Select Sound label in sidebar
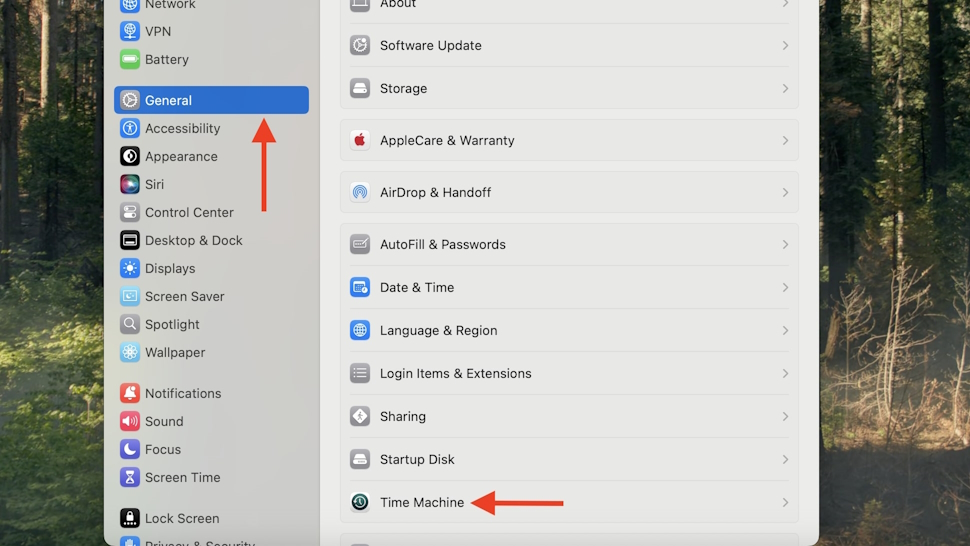Image resolution: width=970 pixels, height=546 pixels. point(164,421)
